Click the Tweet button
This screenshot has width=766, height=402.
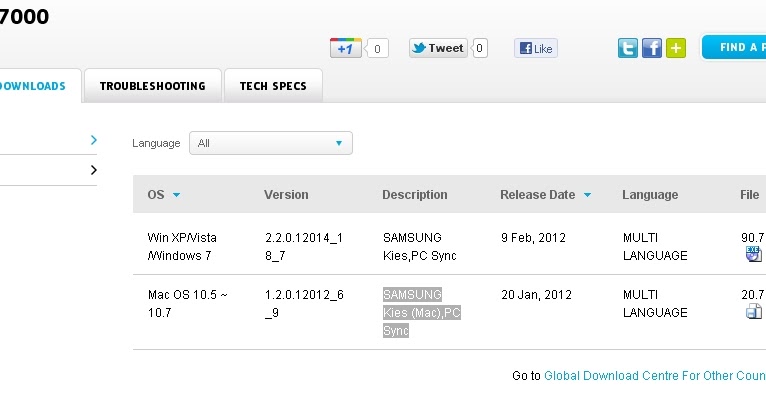tap(438, 48)
